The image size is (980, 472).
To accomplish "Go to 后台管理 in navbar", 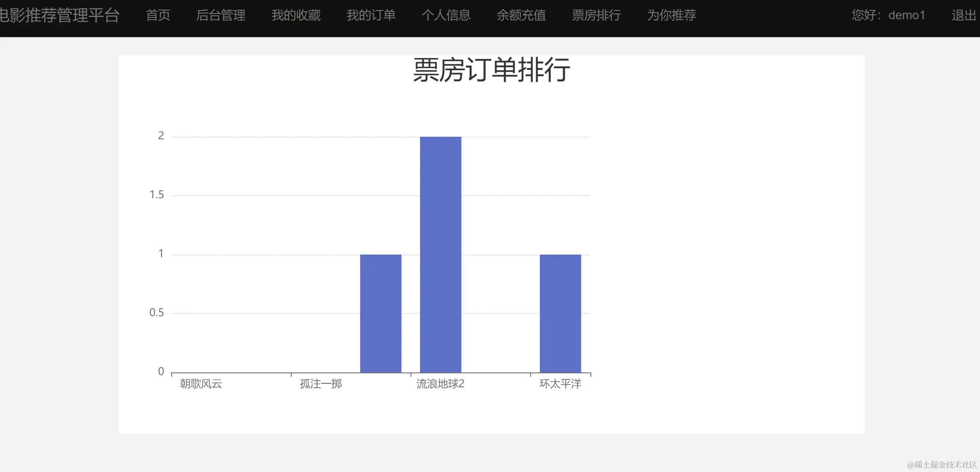I will 221,15.
